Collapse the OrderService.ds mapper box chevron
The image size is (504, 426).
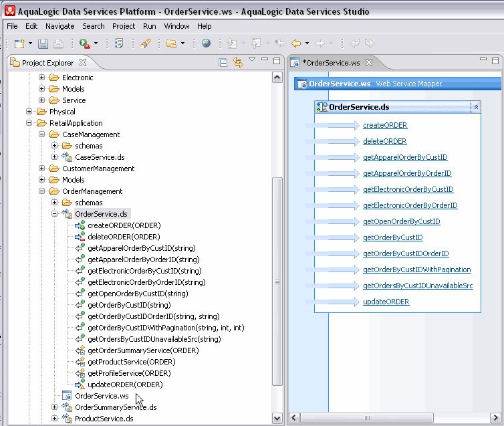476,108
